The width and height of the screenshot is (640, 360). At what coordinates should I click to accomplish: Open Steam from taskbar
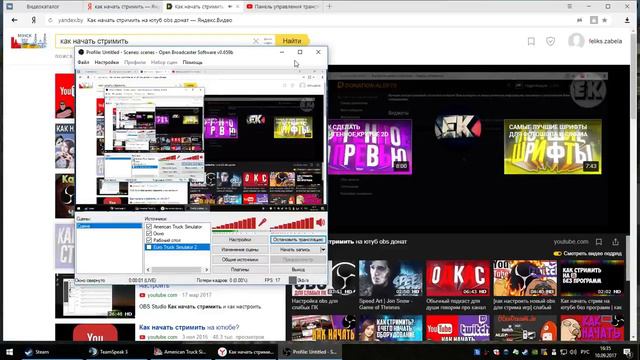(38, 352)
